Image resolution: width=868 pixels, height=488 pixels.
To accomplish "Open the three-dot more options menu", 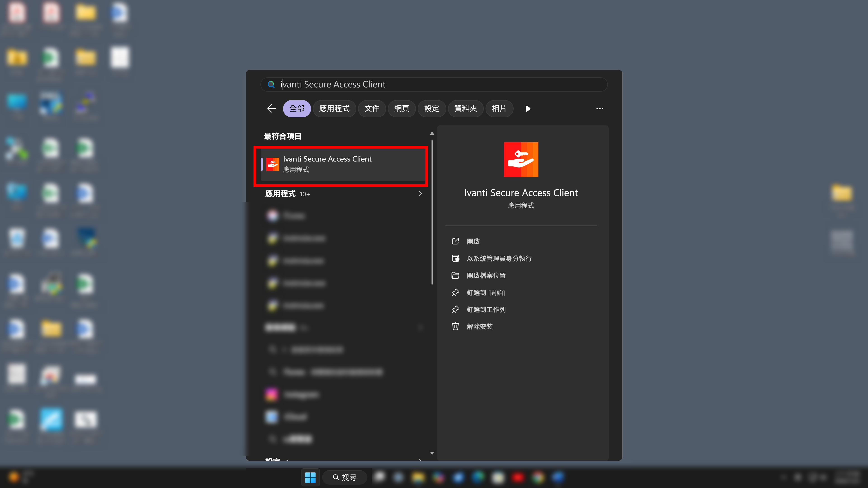I will 599,108.
